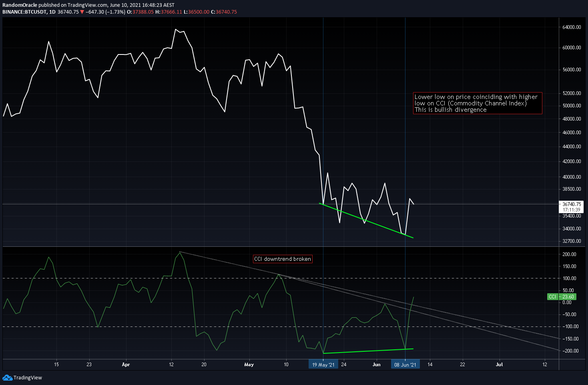This screenshot has width=588, height=385.
Task: Click the 32700.00 price axis label
Action: point(572,241)
